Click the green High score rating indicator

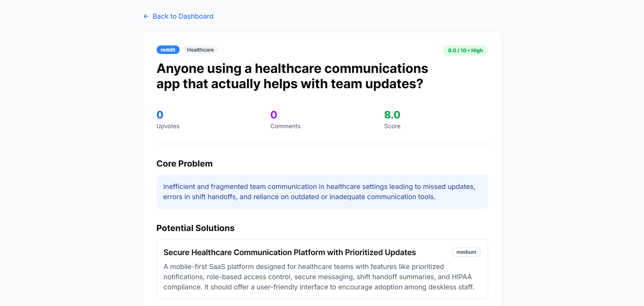click(465, 50)
